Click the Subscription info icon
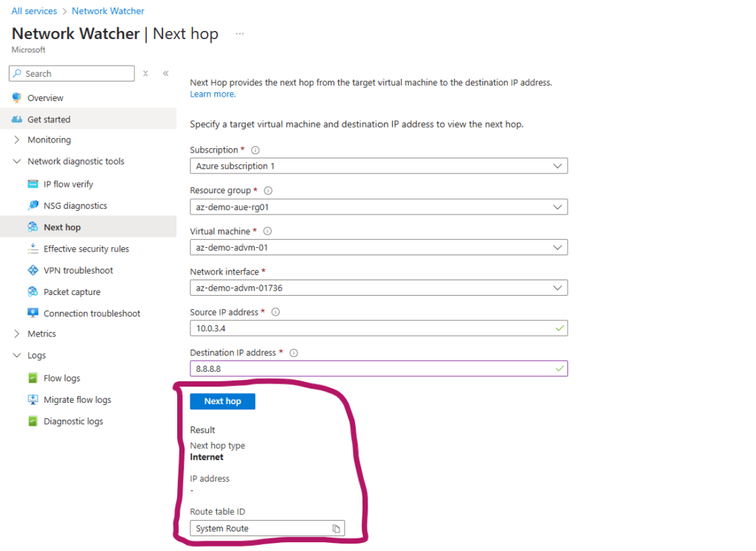Viewport: 756px width, 551px height. pyautogui.click(x=255, y=150)
